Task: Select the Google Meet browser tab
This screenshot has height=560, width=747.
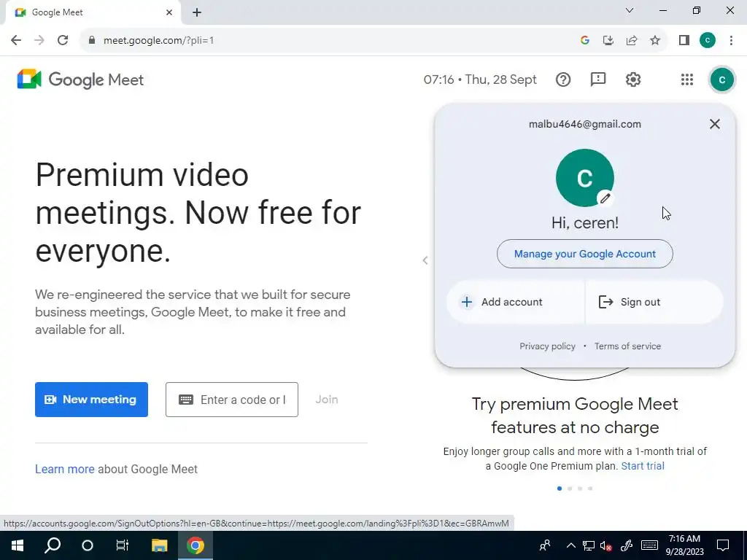Action: [93, 12]
